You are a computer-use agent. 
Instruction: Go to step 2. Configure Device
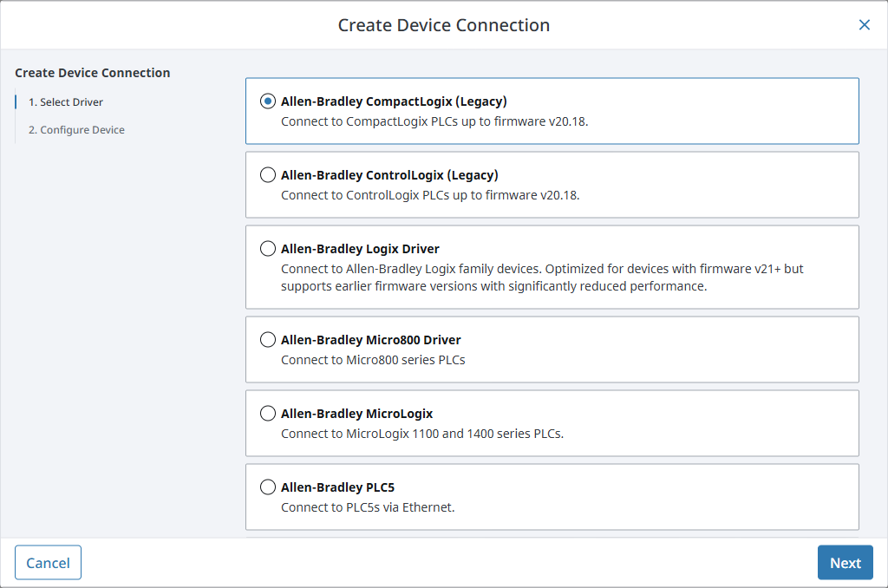tap(76, 130)
